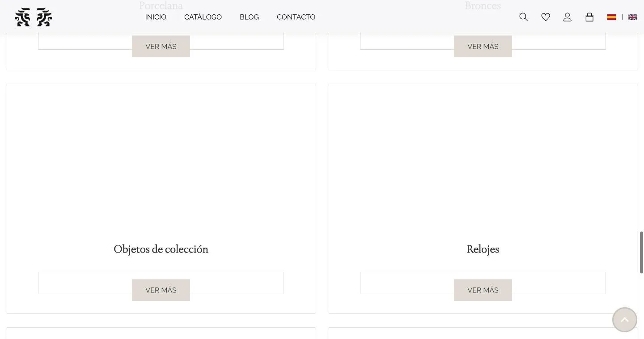
Task: Click VER MÁS under Bronces
Action: (483, 47)
